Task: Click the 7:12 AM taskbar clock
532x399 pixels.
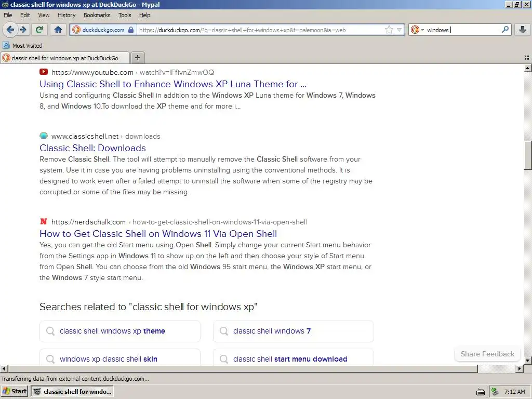Action: click(x=514, y=392)
